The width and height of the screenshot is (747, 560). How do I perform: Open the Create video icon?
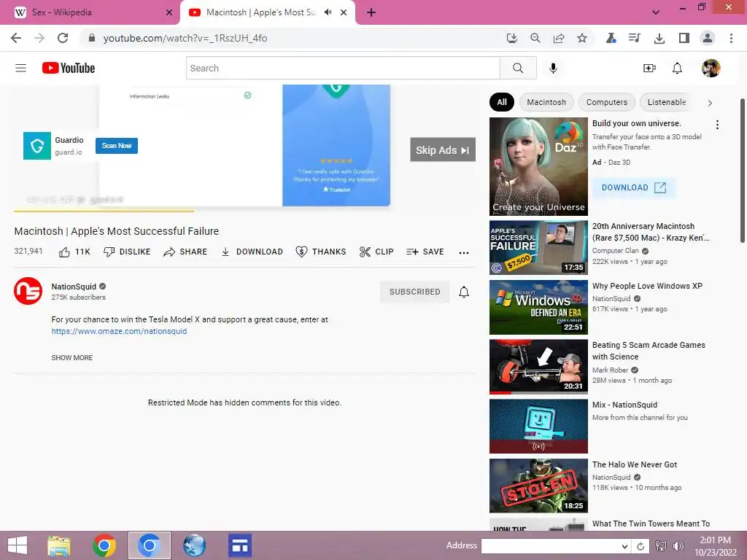[x=649, y=68]
